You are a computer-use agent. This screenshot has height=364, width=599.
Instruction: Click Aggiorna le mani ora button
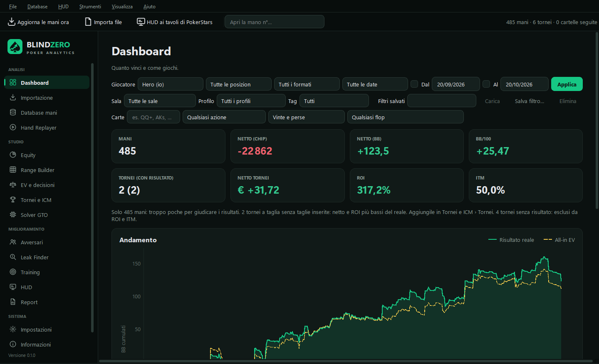pyautogui.click(x=38, y=22)
